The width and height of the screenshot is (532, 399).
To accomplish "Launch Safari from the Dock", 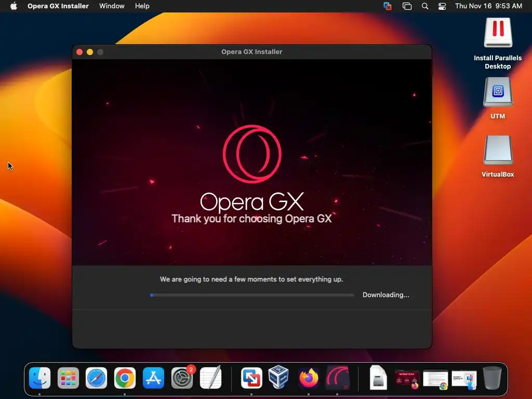I will tap(96, 378).
